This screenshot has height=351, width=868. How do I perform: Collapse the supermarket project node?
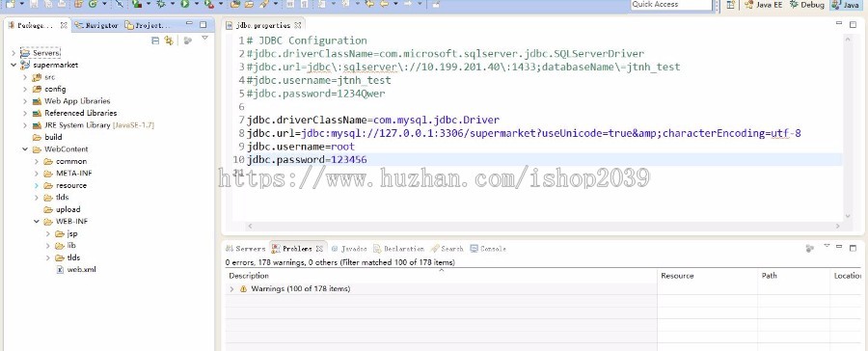14,65
